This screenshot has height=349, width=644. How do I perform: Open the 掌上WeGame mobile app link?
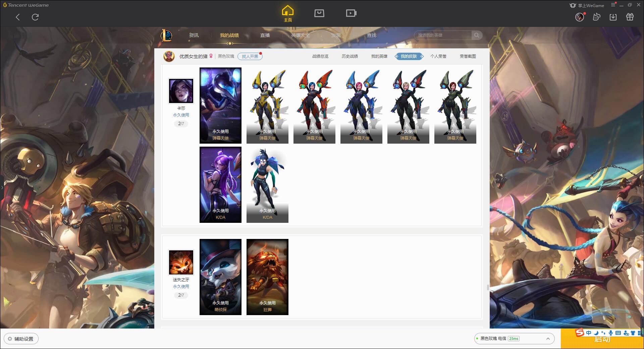(x=587, y=5)
